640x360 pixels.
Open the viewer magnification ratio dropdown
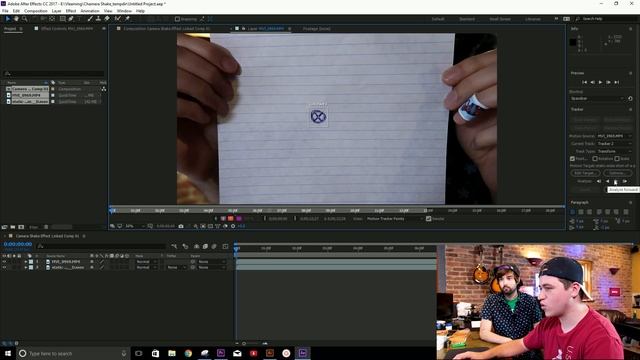[135, 226]
